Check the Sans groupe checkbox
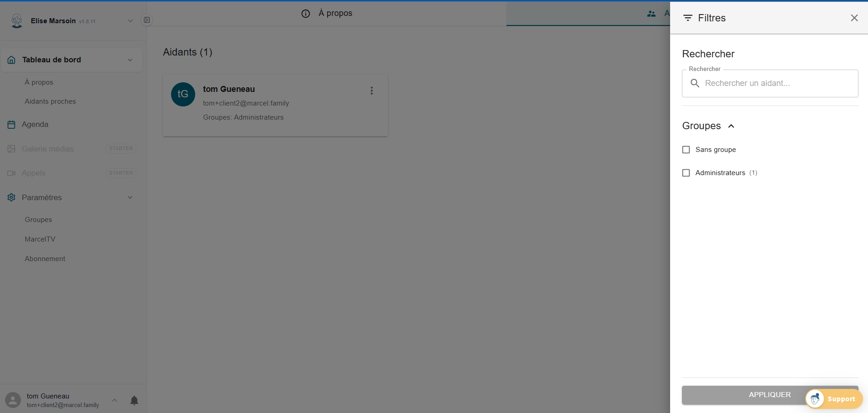Image resolution: width=868 pixels, height=413 pixels. 686,150
